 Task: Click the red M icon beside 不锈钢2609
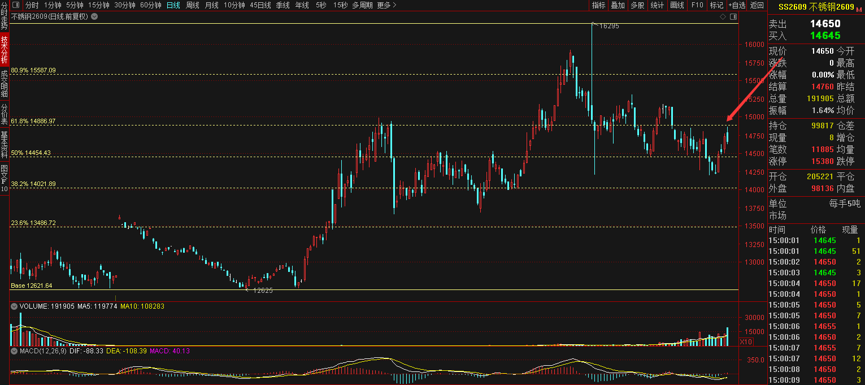(x=859, y=9)
